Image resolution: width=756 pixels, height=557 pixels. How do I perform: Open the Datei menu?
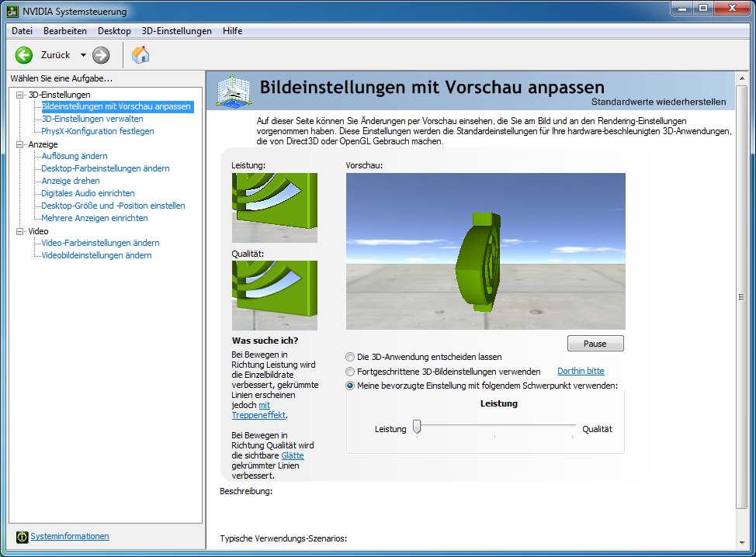click(23, 31)
